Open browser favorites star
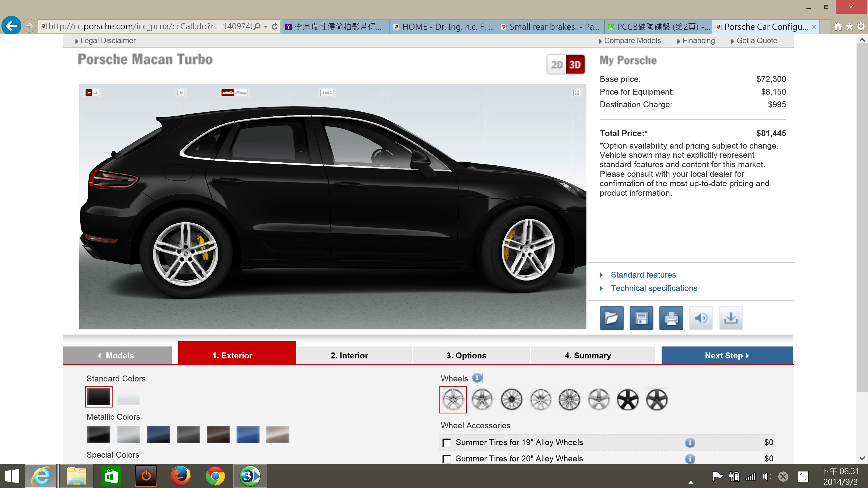This screenshot has height=488, width=868. click(x=850, y=26)
